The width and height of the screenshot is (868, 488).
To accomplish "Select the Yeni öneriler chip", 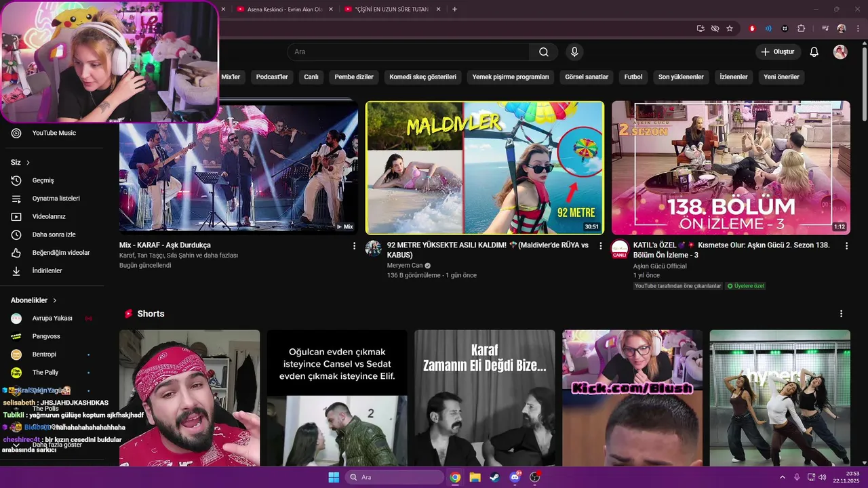I will (781, 77).
